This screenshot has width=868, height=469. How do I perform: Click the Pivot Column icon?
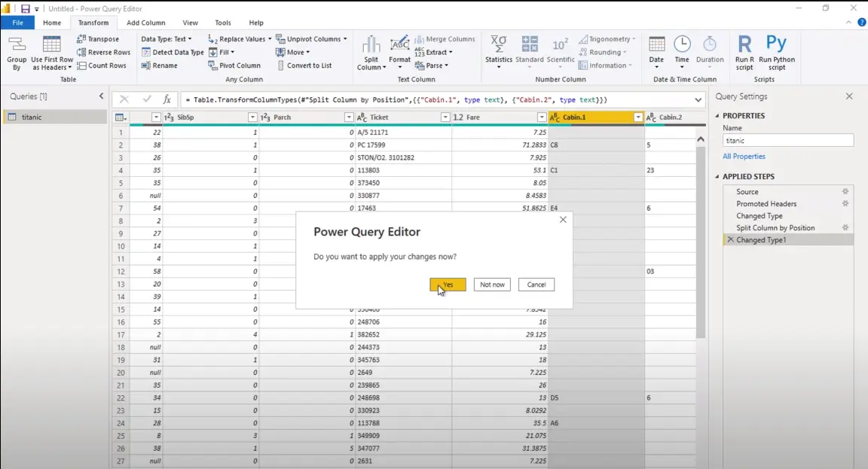pos(212,65)
